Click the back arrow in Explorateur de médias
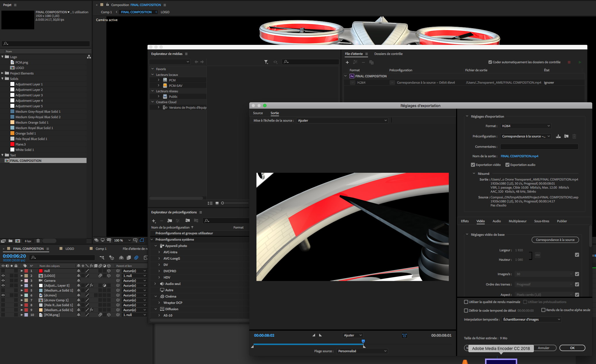Image resolution: width=596 pixels, height=364 pixels. click(x=196, y=62)
